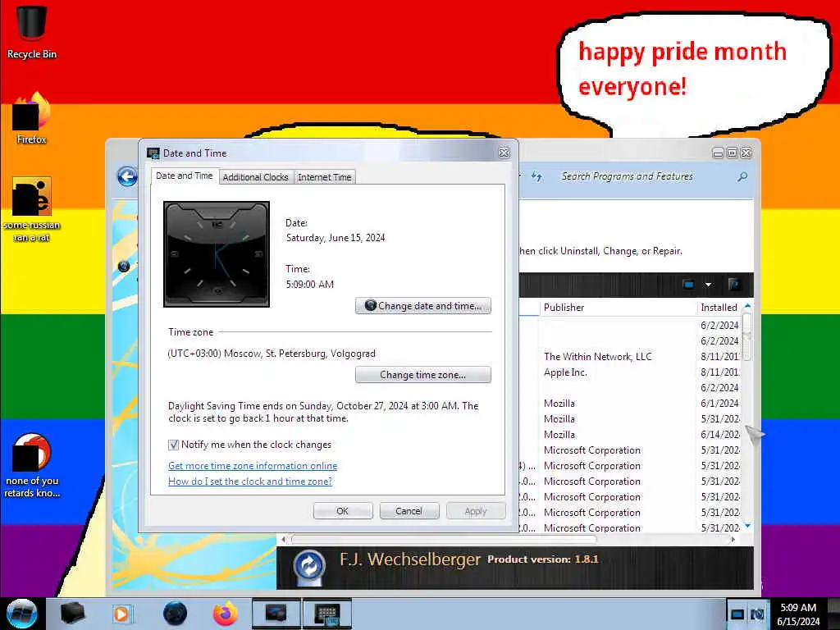840x630 pixels.
Task: Click the Search Programs and Features field
Action: click(x=646, y=176)
